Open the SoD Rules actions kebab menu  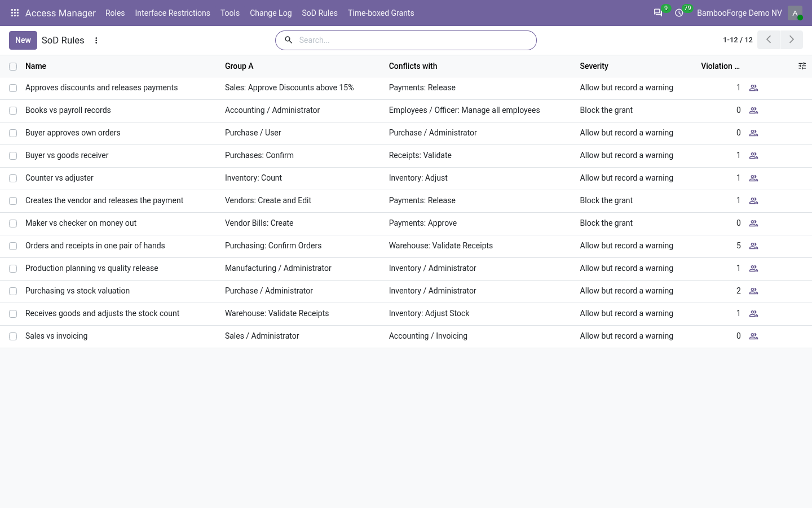[x=96, y=40]
